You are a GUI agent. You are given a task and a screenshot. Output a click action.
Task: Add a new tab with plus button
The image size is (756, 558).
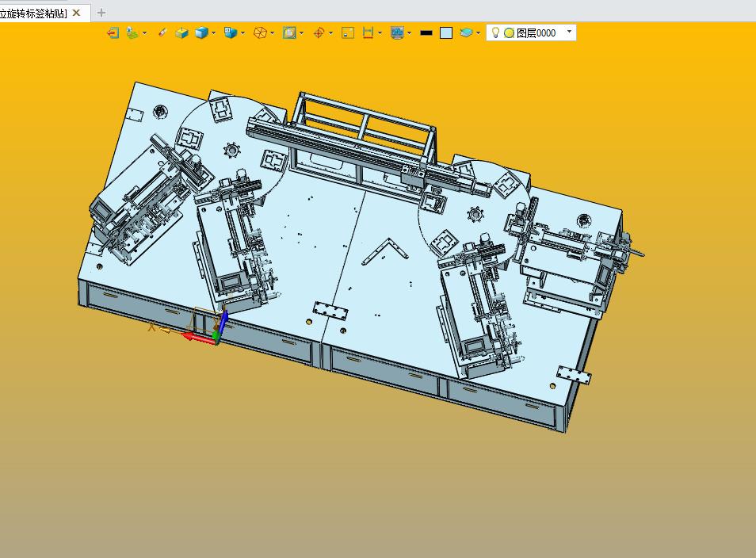point(101,13)
